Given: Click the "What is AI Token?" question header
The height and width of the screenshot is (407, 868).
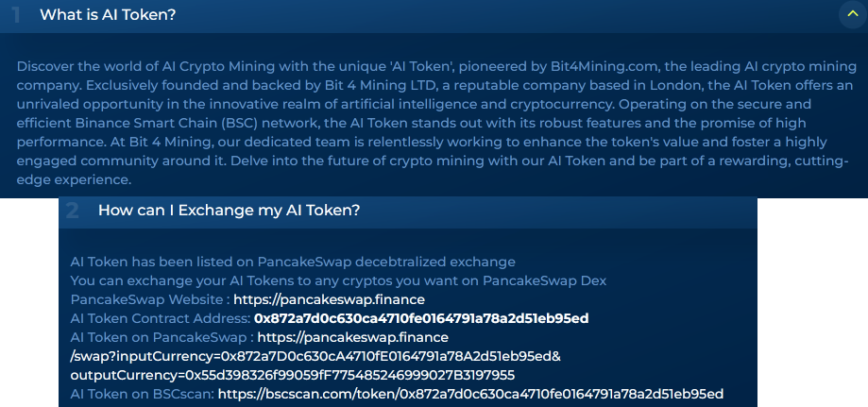Looking at the screenshot, I should click(108, 15).
